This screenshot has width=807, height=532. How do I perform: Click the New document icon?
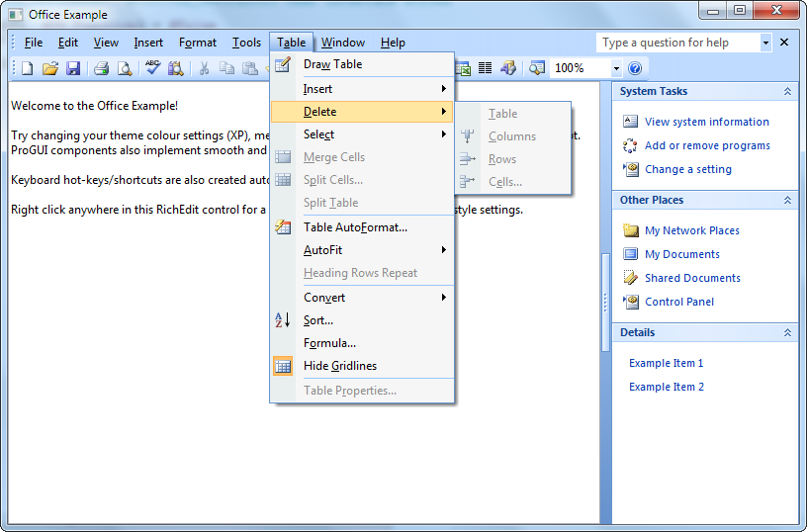(x=28, y=68)
